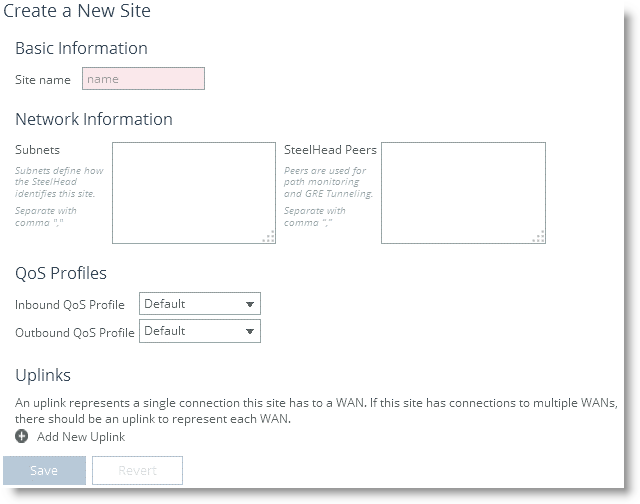The width and height of the screenshot is (640, 504).
Task: Open the Inbound QoS Profile dropdown
Action: (x=200, y=304)
